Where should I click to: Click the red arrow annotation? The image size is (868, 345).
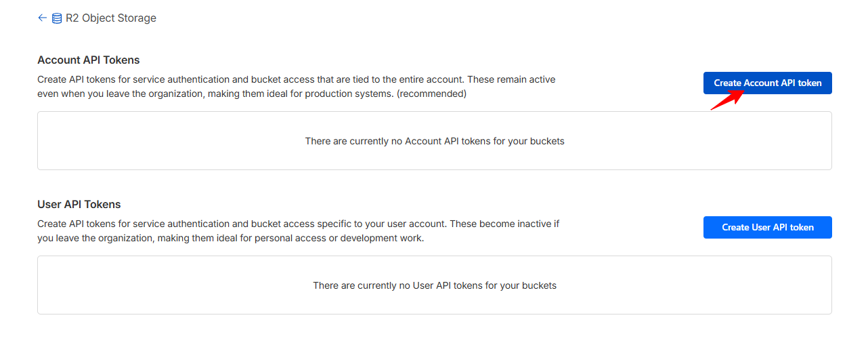(726, 100)
